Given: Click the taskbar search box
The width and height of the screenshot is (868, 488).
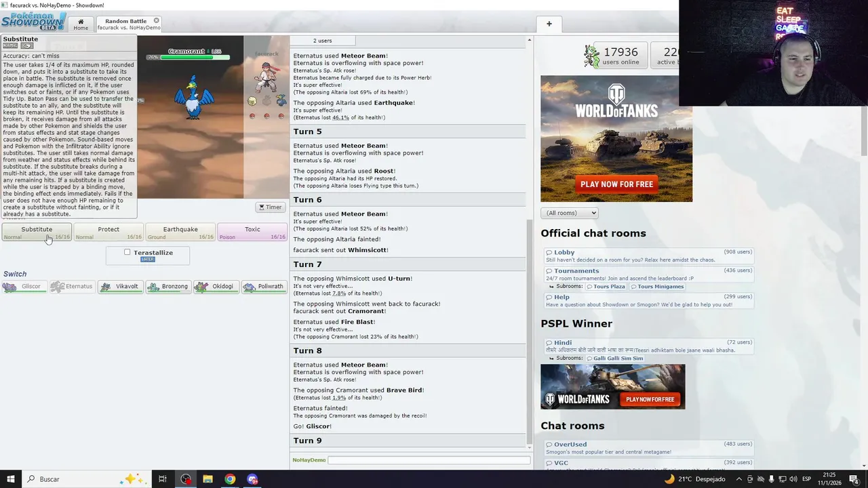Looking at the screenshot, I should click(x=87, y=479).
